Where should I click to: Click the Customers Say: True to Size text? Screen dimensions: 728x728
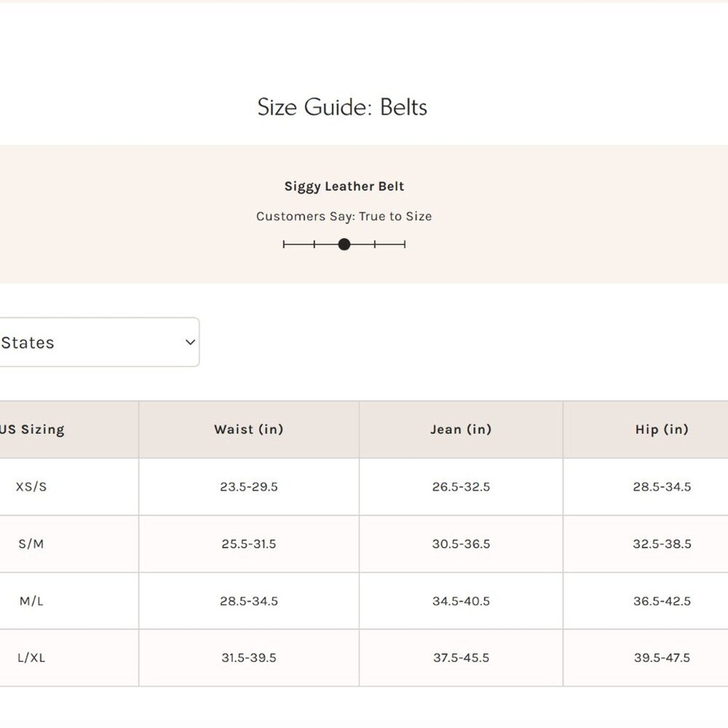pos(344,216)
